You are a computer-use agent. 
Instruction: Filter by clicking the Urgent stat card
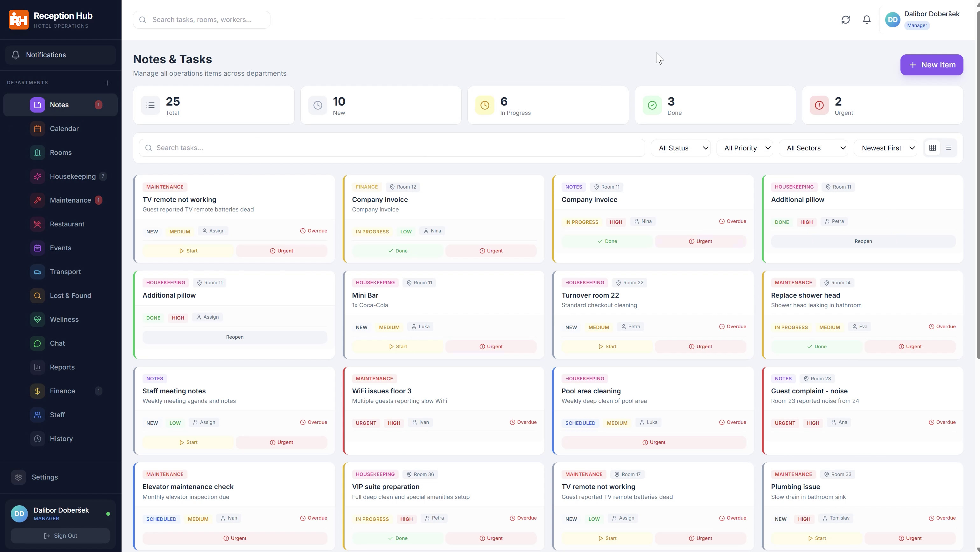[882, 105]
